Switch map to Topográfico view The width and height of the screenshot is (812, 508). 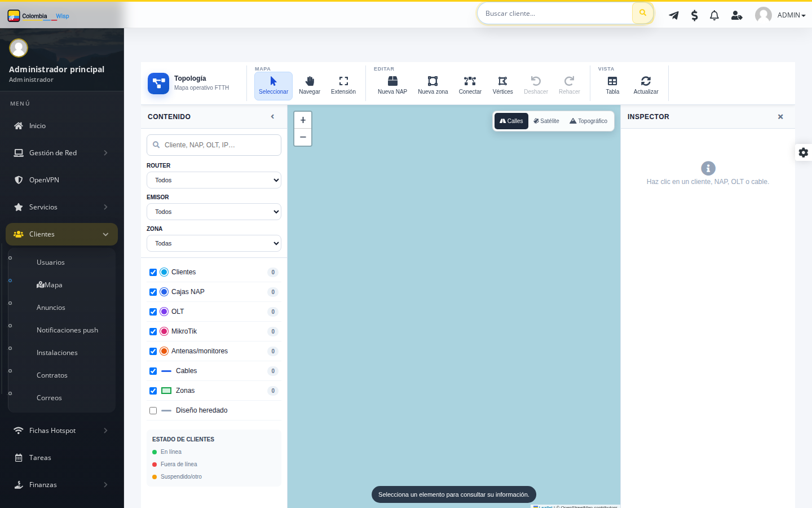pyautogui.click(x=589, y=121)
